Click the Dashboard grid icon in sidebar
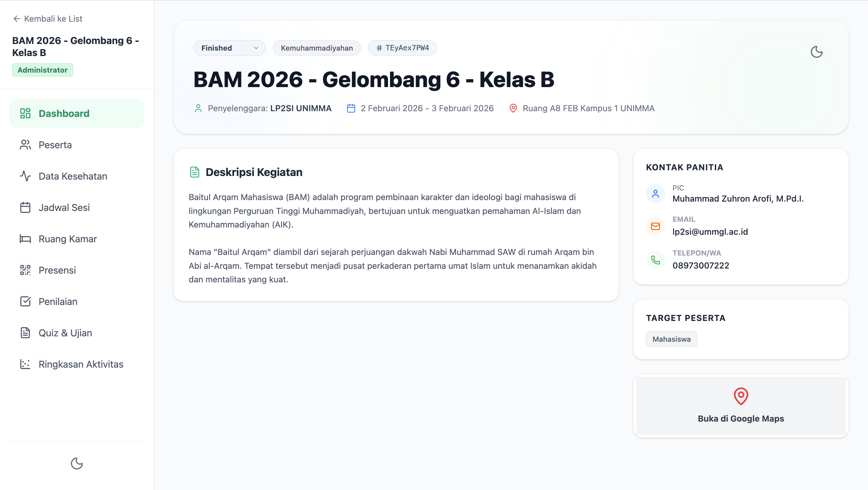This screenshot has height=490, width=868. (x=25, y=113)
